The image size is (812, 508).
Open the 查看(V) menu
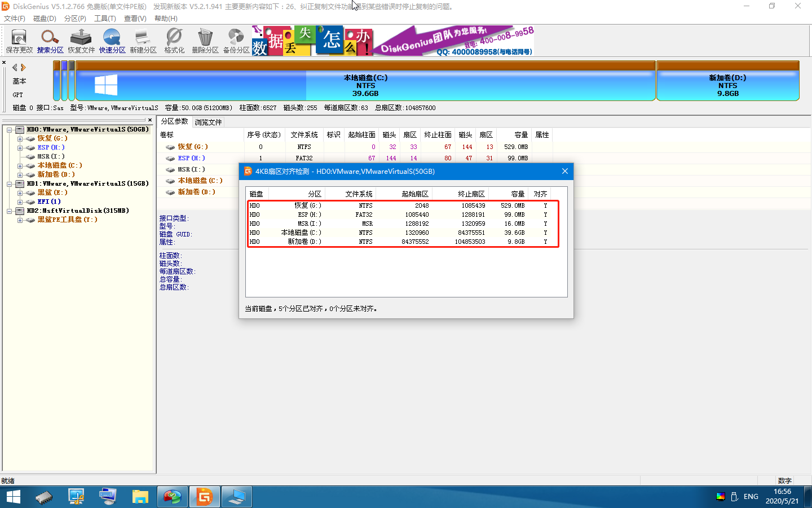point(135,19)
